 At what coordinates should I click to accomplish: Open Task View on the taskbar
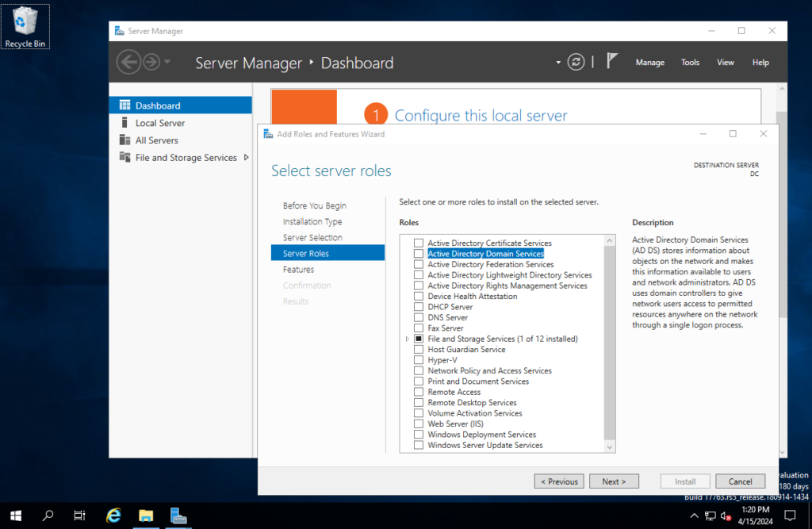[79, 516]
